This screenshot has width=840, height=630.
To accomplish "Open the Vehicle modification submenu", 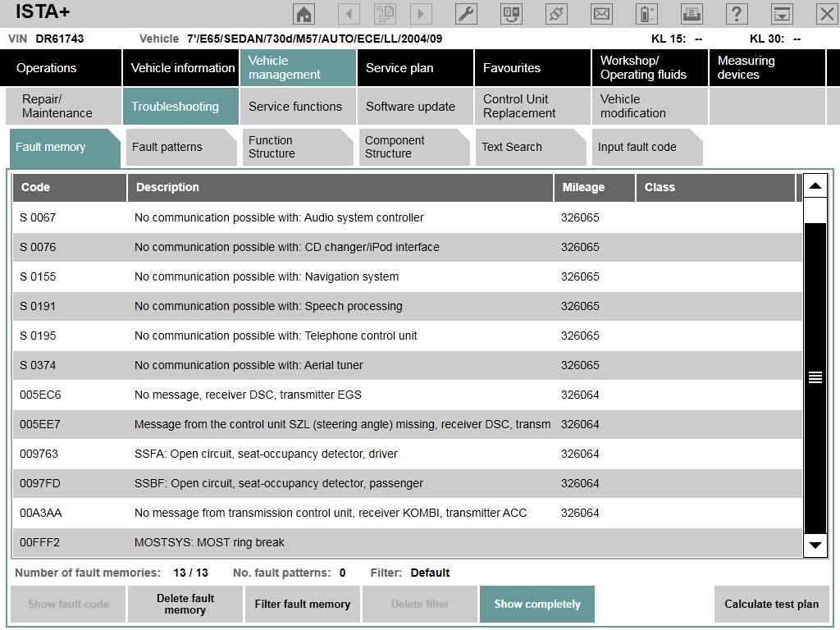I will (650, 106).
